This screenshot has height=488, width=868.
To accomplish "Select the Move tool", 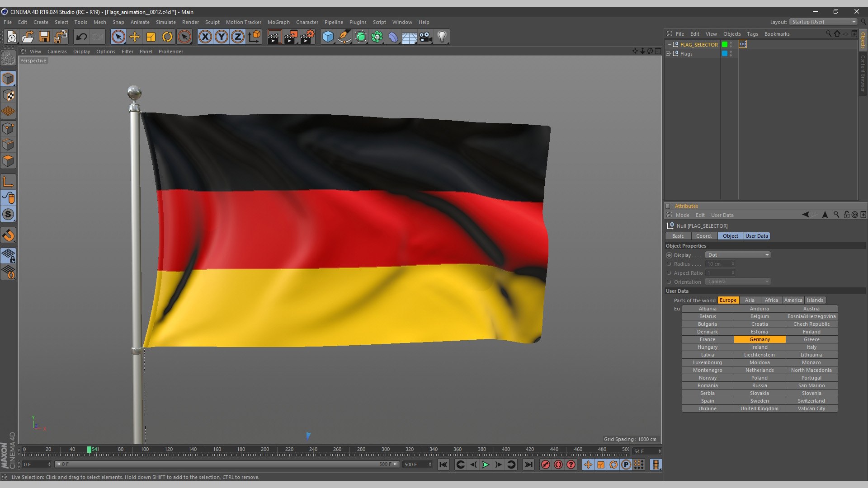I will pyautogui.click(x=135, y=37).
